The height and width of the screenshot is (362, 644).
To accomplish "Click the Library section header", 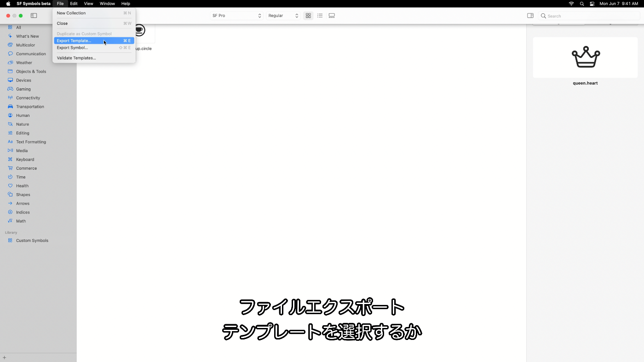I will [11, 233].
